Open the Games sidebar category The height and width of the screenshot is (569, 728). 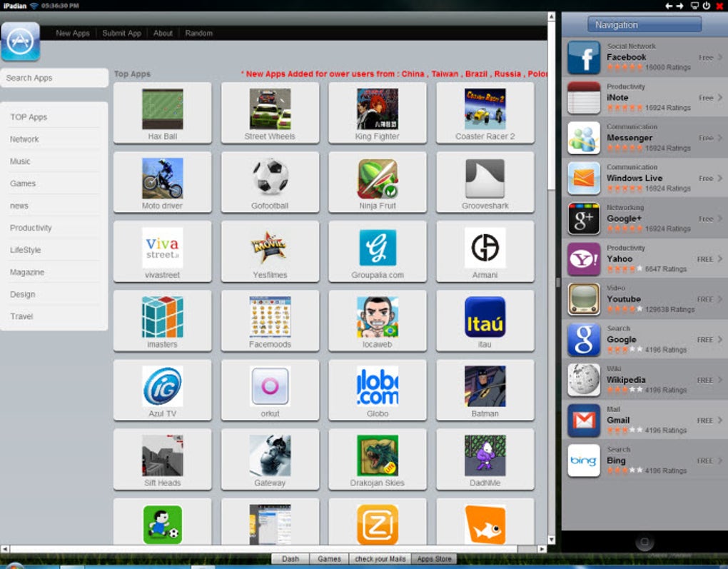click(x=23, y=183)
